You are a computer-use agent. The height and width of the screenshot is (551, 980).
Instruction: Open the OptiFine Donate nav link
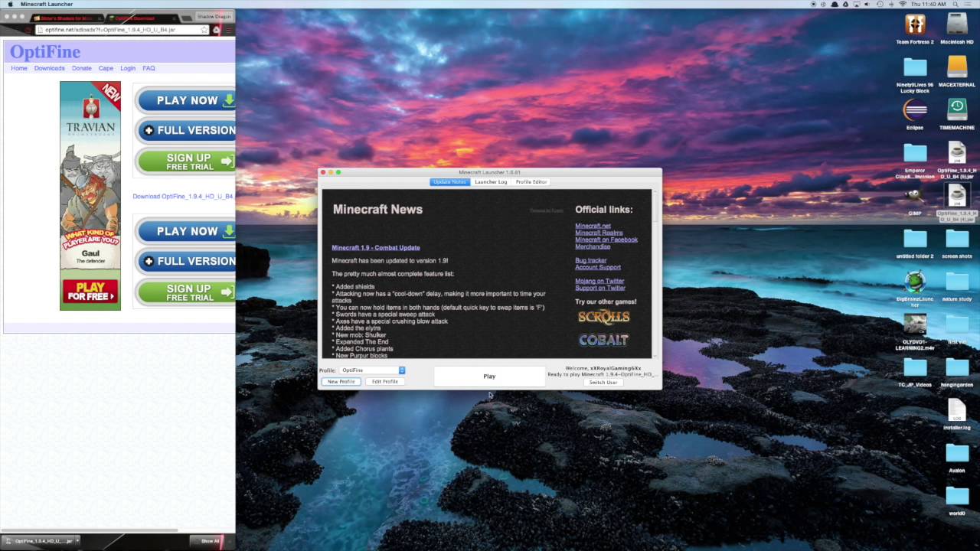pos(82,68)
